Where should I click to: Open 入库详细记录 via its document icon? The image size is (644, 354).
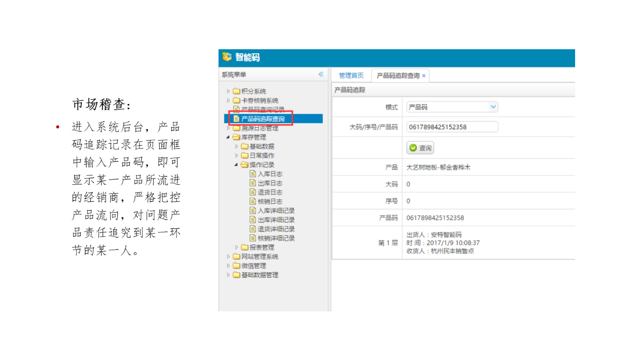coord(253,211)
